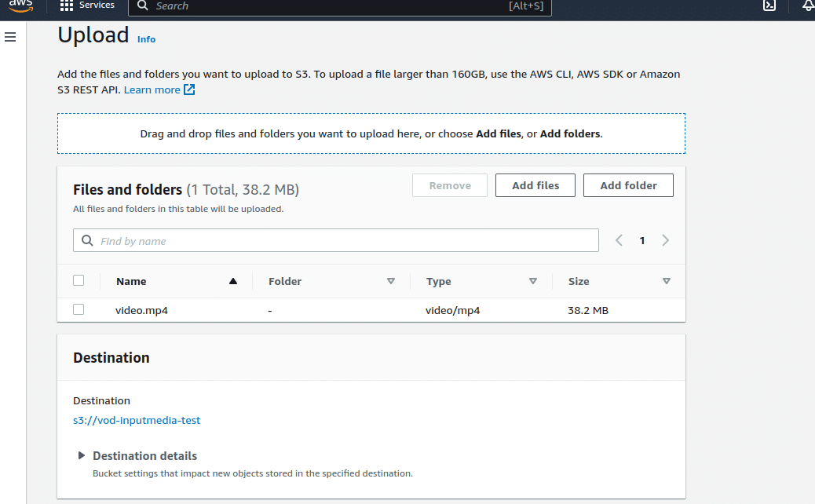The height and width of the screenshot is (504, 815).
Task: Go to the next page arrow
Action: pos(666,241)
